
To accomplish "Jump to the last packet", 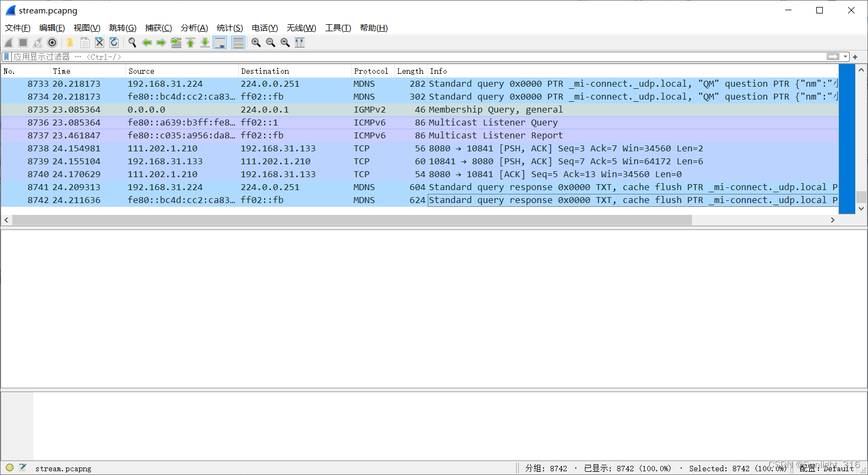I will click(x=205, y=43).
